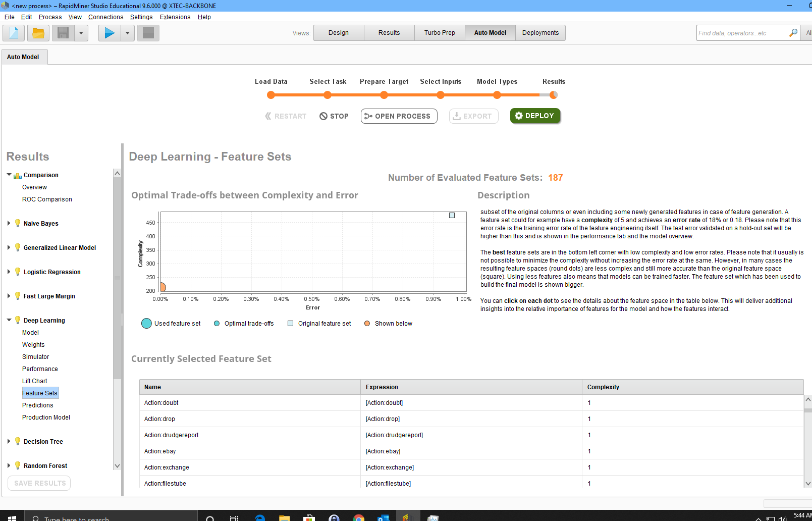Expand the Generalized Linear Model node

(x=9, y=247)
